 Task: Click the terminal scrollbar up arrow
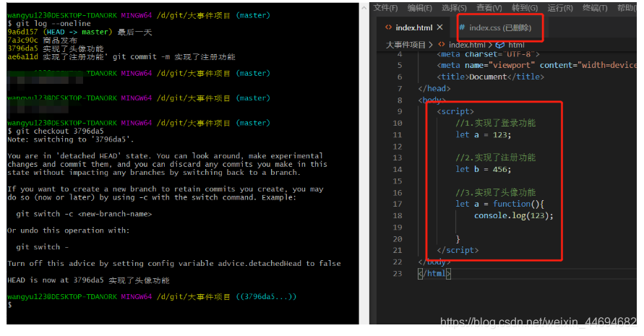(364, 8)
